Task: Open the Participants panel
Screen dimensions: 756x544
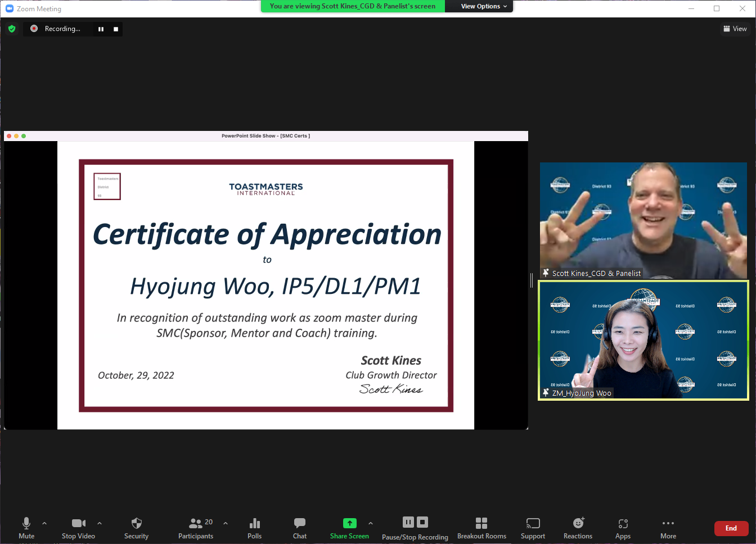Action: pos(196,528)
